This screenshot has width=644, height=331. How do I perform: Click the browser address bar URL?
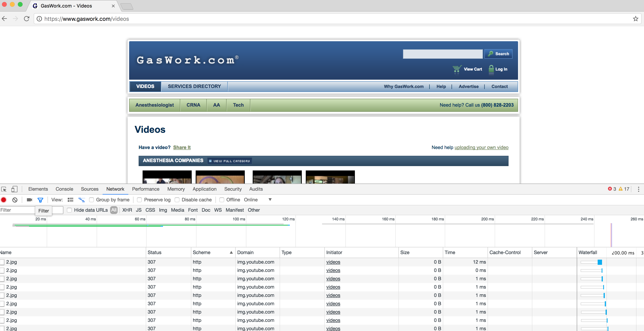[x=87, y=19]
